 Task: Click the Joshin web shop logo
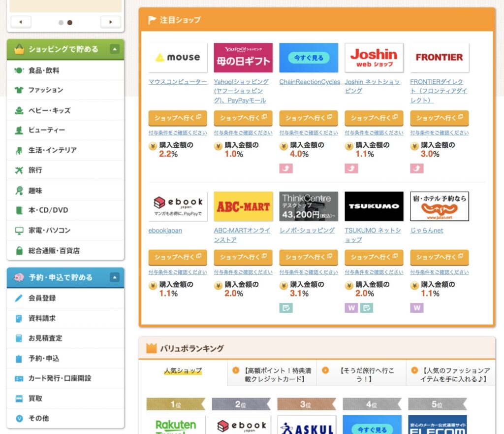374,58
